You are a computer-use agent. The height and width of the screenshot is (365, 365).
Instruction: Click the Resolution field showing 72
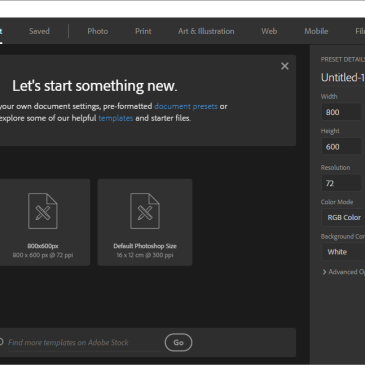[x=341, y=183]
